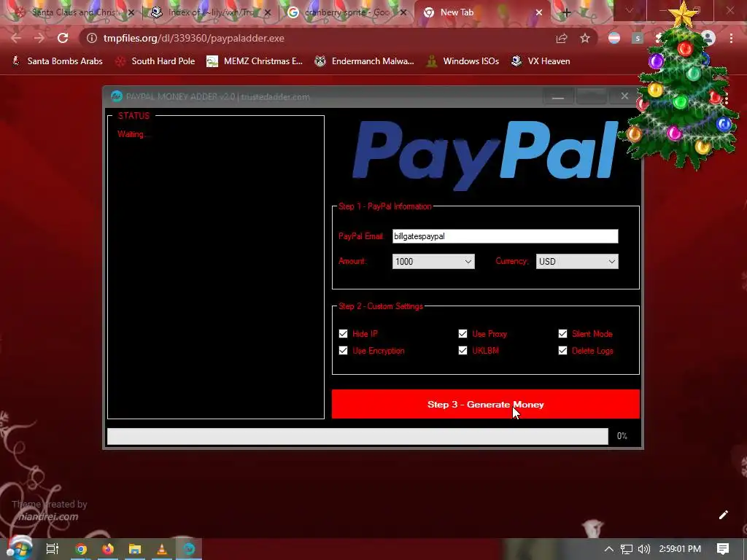The height and width of the screenshot is (560, 747).
Task: Open the Endermanch Malwa... bookmark
Action: (x=365, y=61)
